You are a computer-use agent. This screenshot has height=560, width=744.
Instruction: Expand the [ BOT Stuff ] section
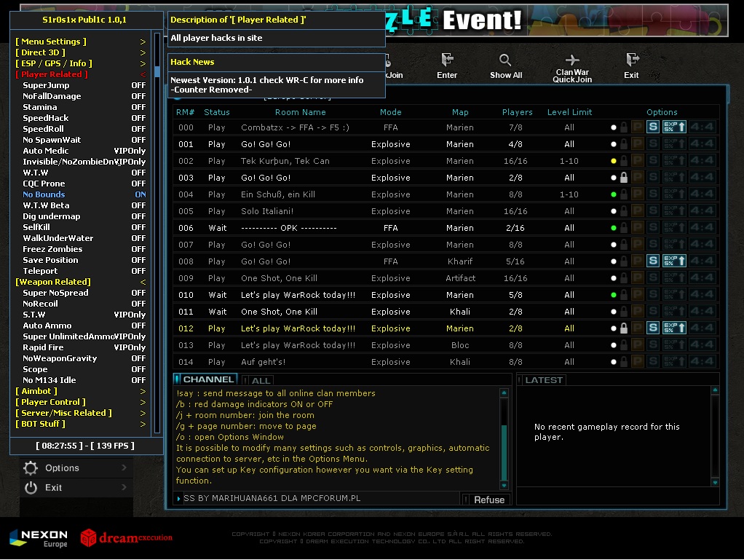[x=81, y=424]
